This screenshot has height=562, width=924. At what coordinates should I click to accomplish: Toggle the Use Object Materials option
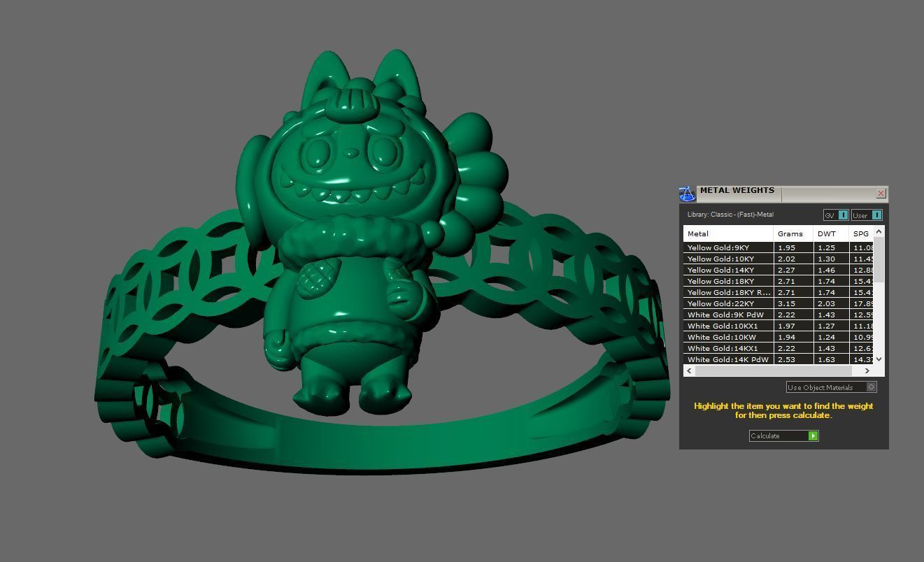coord(831,387)
